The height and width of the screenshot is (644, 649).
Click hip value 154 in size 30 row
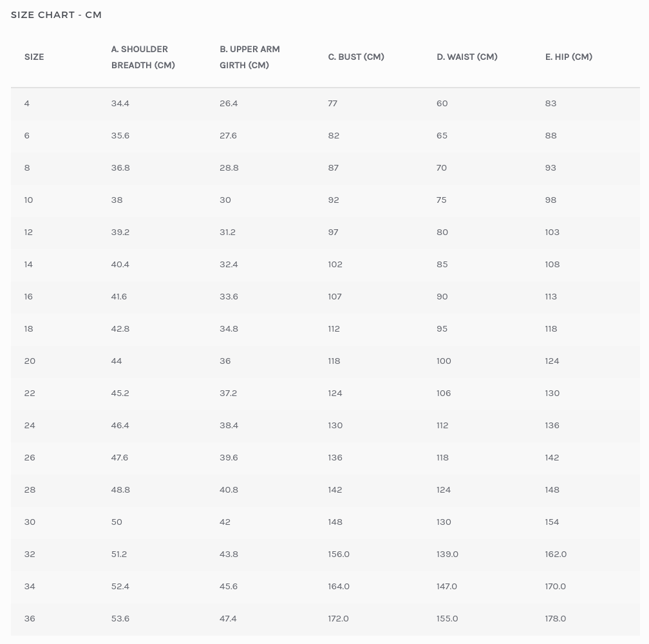[552, 522]
